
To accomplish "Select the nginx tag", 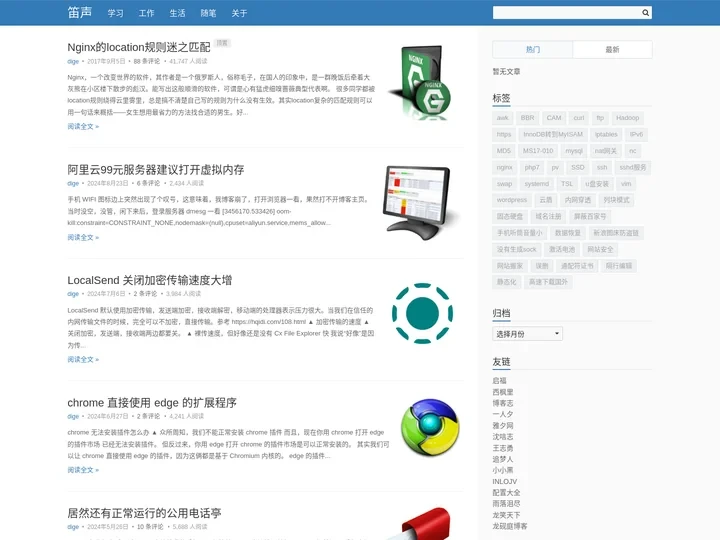I will 504,168.
